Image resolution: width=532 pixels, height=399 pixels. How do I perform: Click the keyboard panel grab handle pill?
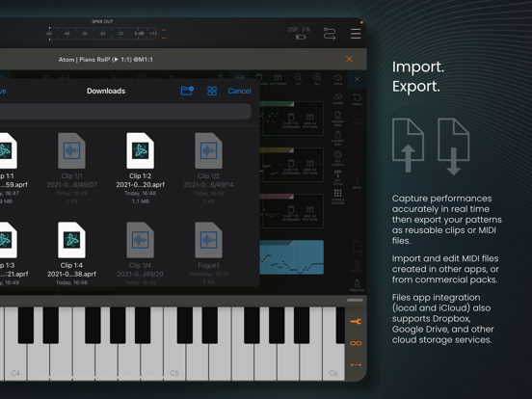pos(355,300)
